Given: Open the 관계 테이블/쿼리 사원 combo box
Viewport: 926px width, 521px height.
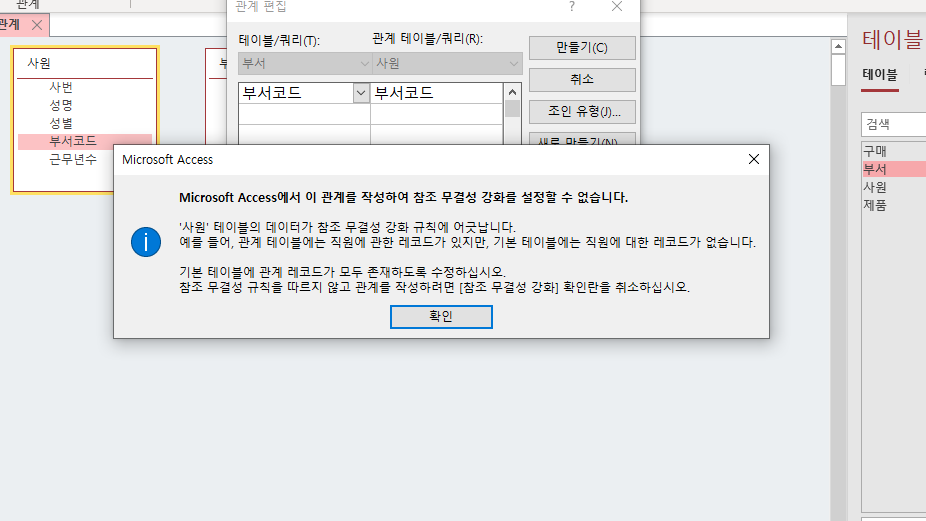Looking at the screenshot, I should 446,63.
